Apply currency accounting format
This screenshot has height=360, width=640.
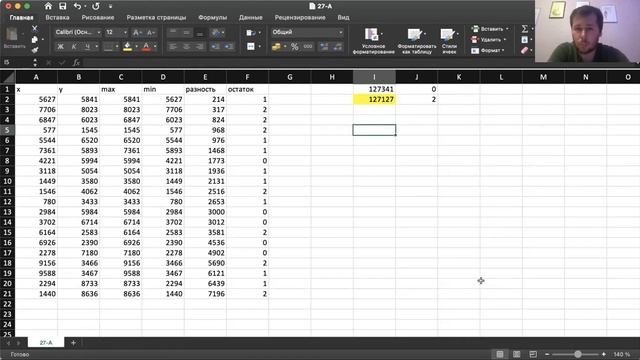click(276, 47)
